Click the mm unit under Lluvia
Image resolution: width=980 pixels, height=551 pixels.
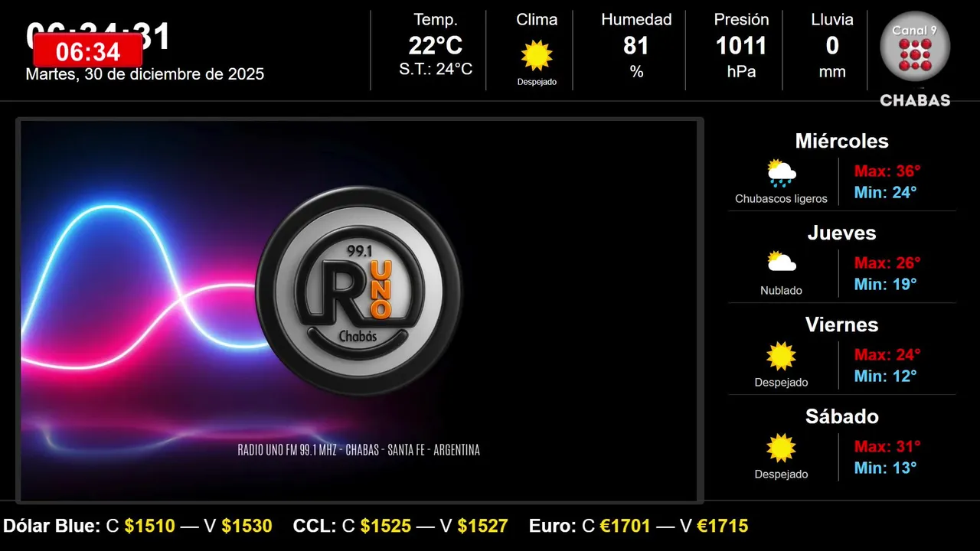[832, 72]
